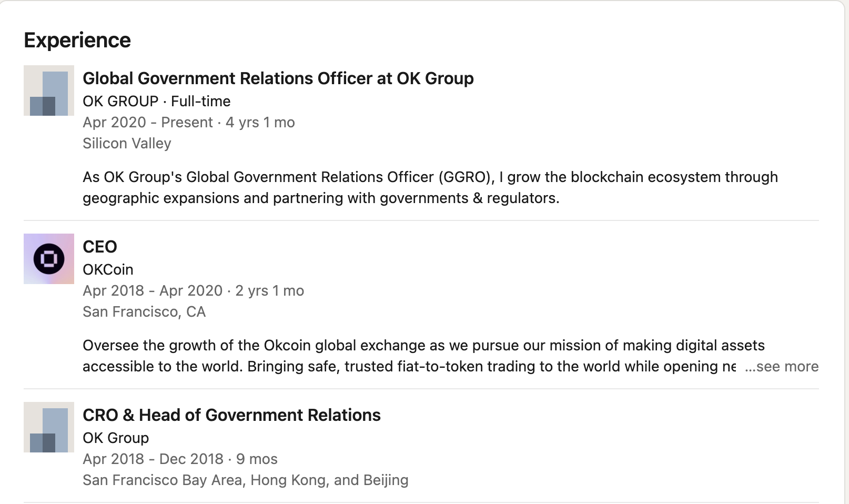Click the Apr 2020 - Present date range
This screenshot has width=849, height=504.
click(148, 122)
